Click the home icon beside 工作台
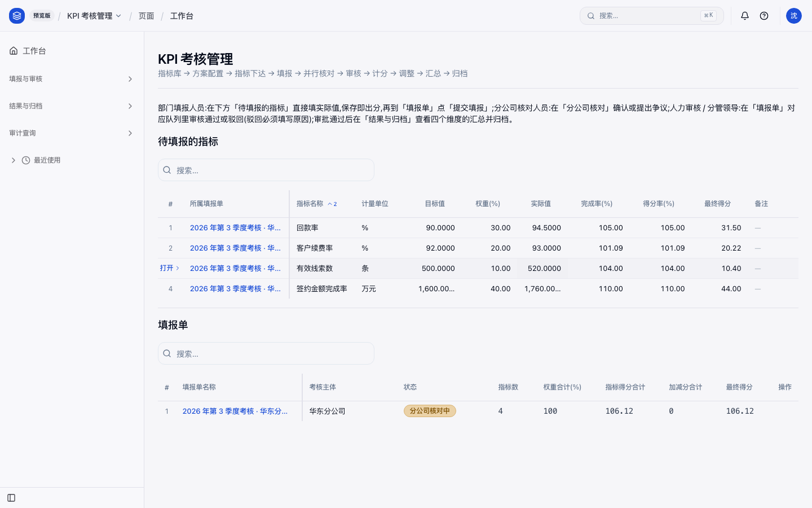The image size is (812, 508). 14,51
